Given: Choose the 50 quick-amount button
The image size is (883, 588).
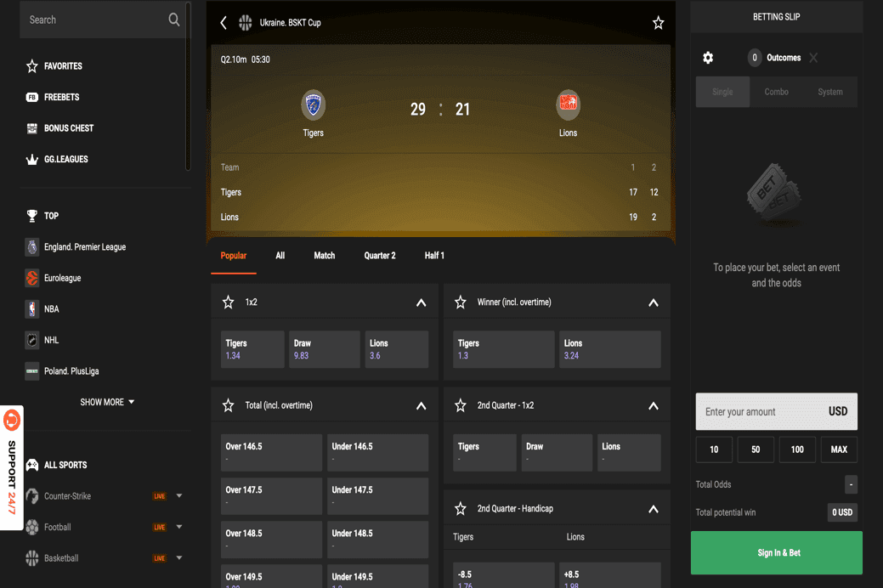Looking at the screenshot, I should (755, 449).
